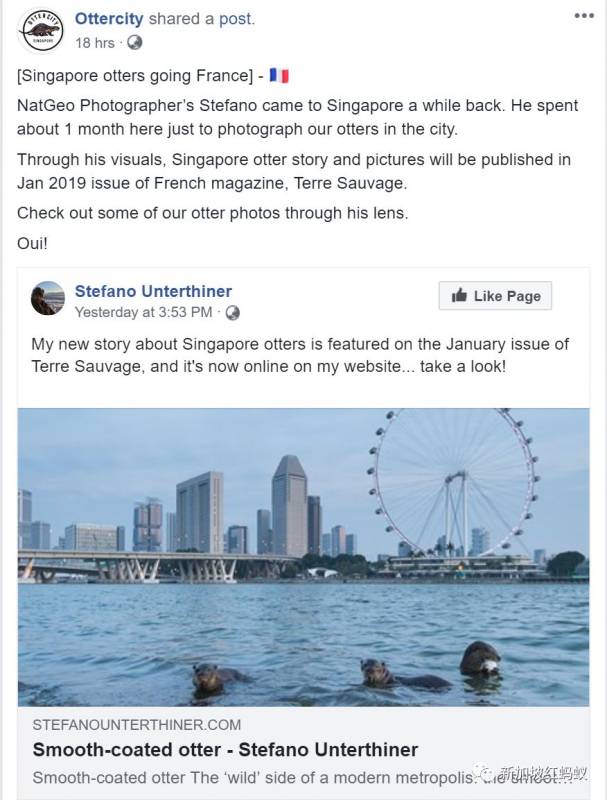Open the otters and skyline photo
The height and width of the screenshot is (800, 607).
303,556
